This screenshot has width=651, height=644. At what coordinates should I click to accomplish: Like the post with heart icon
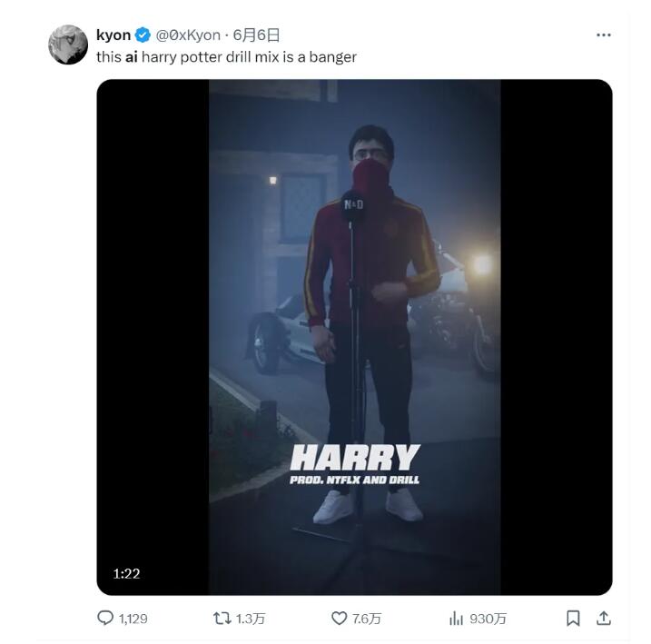click(x=340, y=619)
